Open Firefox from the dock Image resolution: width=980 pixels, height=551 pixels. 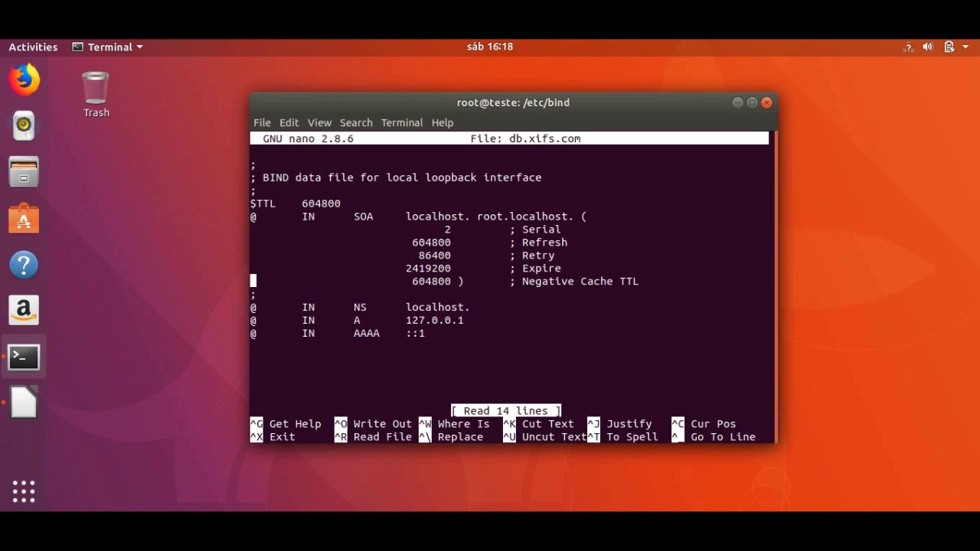(24, 80)
